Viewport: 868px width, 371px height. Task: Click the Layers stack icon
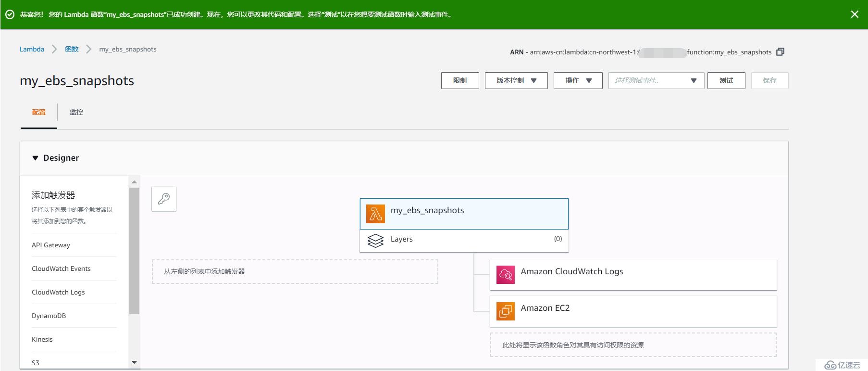[375, 241]
